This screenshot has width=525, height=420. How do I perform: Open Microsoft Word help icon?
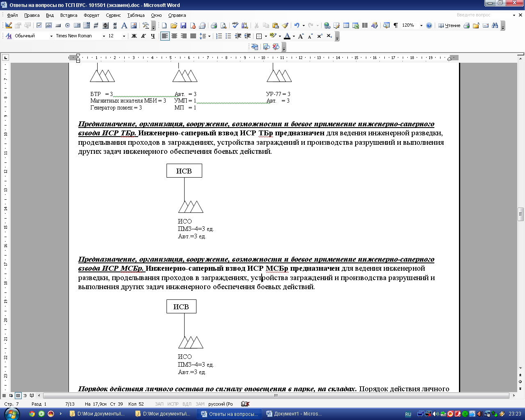429,25
